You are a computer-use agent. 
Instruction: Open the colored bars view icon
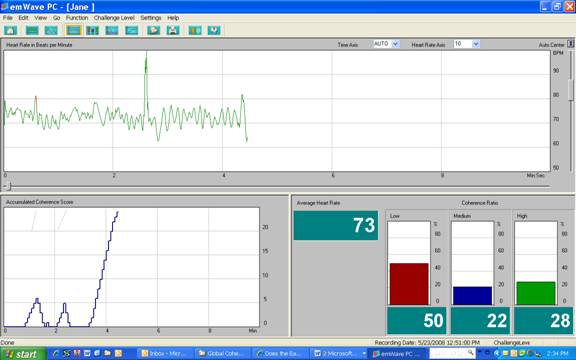point(93,30)
